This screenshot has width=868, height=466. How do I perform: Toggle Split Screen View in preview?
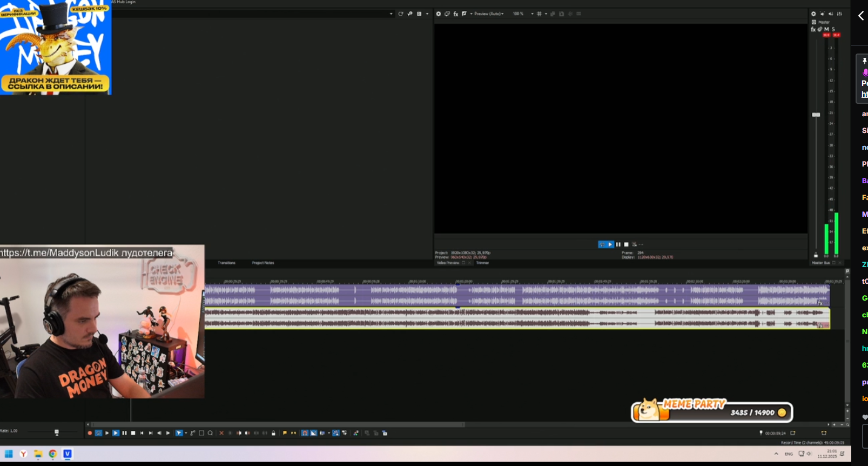click(x=464, y=14)
